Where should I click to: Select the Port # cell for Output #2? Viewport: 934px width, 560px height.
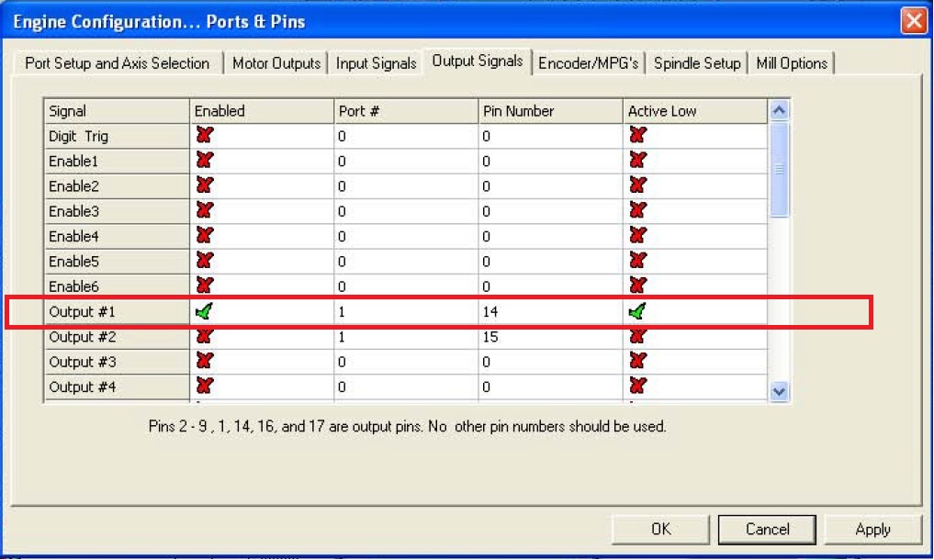pyautogui.click(x=406, y=337)
